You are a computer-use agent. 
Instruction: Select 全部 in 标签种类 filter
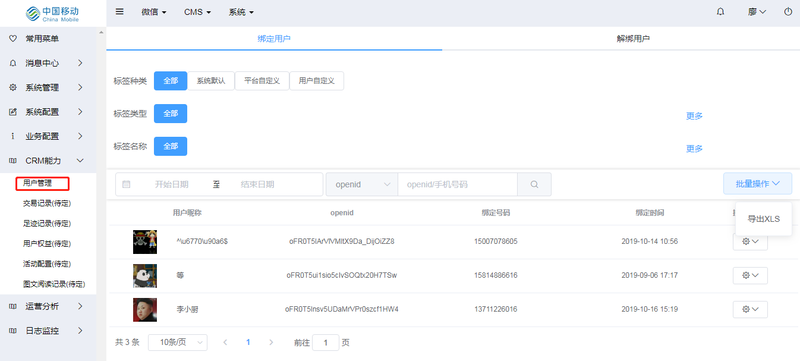[170, 81]
